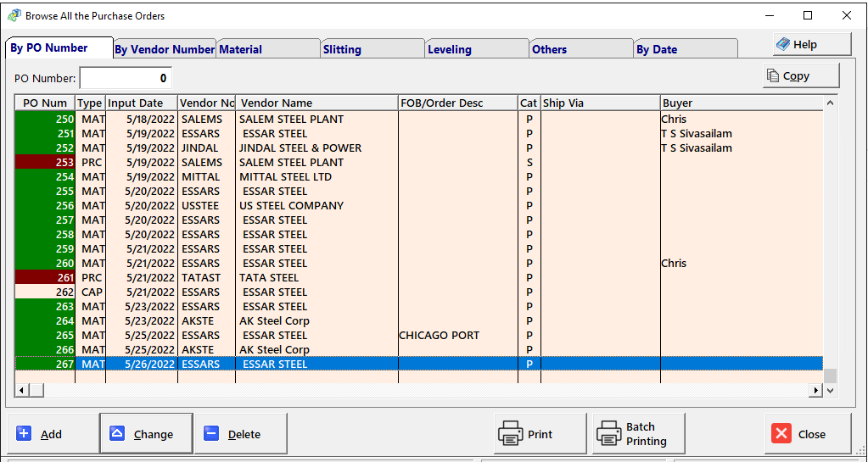Click the Delete minus icon

[x=211, y=433]
